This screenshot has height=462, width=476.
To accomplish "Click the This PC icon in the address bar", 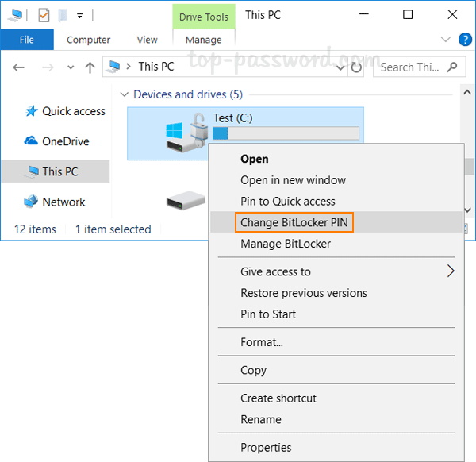I will pyautogui.click(x=113, y=67).
